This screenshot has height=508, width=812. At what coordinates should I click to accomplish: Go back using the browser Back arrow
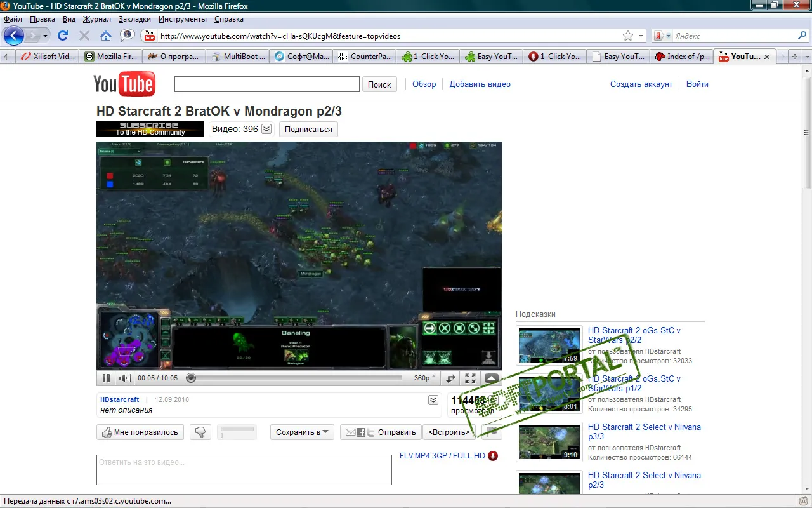[14, 36]
